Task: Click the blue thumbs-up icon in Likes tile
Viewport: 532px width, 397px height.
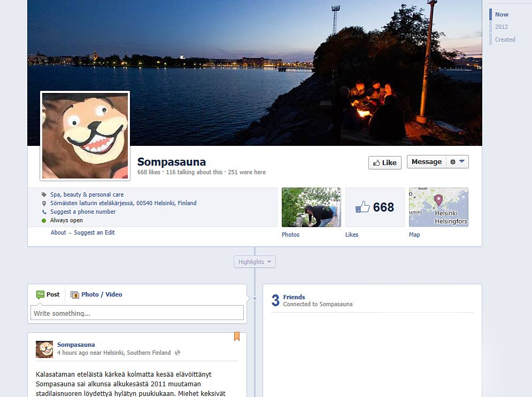Action: point(363,207)
